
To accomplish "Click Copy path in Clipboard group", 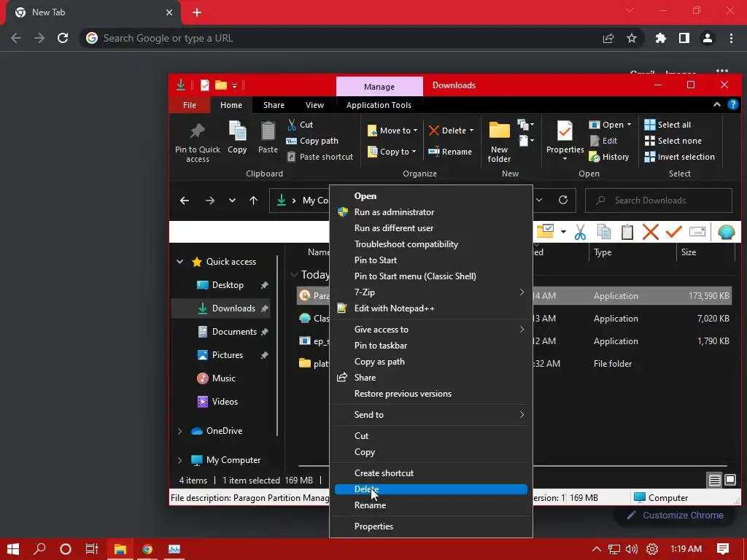I will (312, 141).
